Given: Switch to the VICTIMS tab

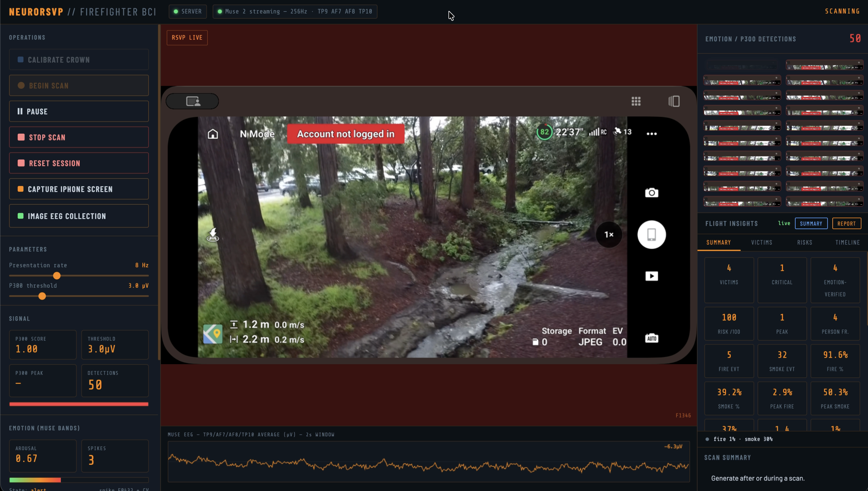Looking at the screenshot, I should [x=762, y=242].
